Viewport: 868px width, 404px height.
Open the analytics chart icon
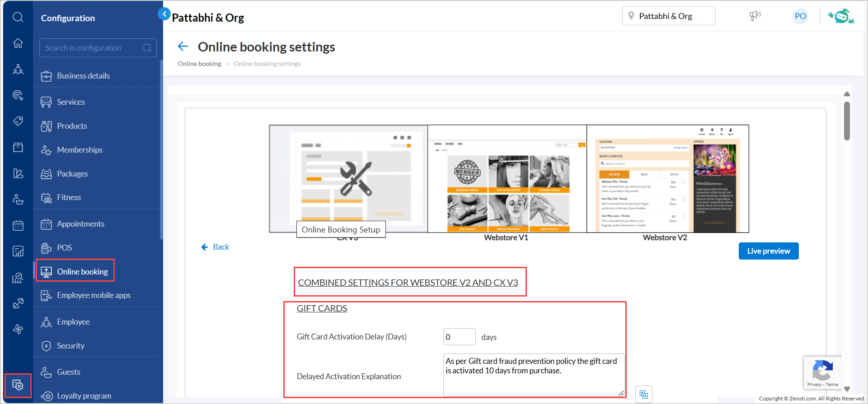coord(18,277)
